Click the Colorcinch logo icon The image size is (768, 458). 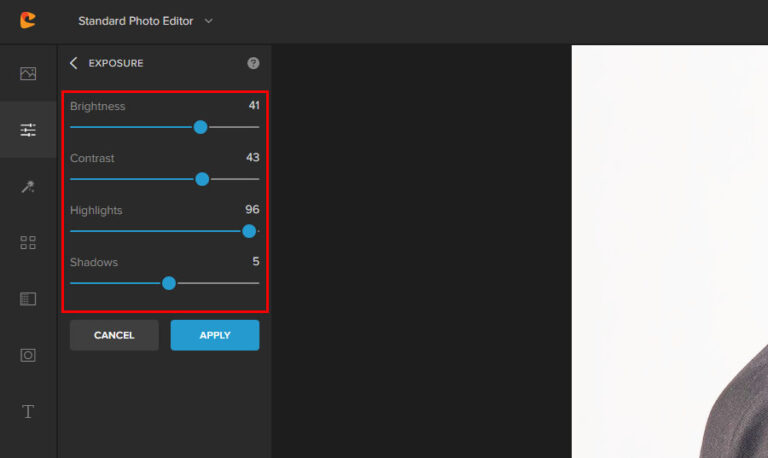(x=28, y=20)
